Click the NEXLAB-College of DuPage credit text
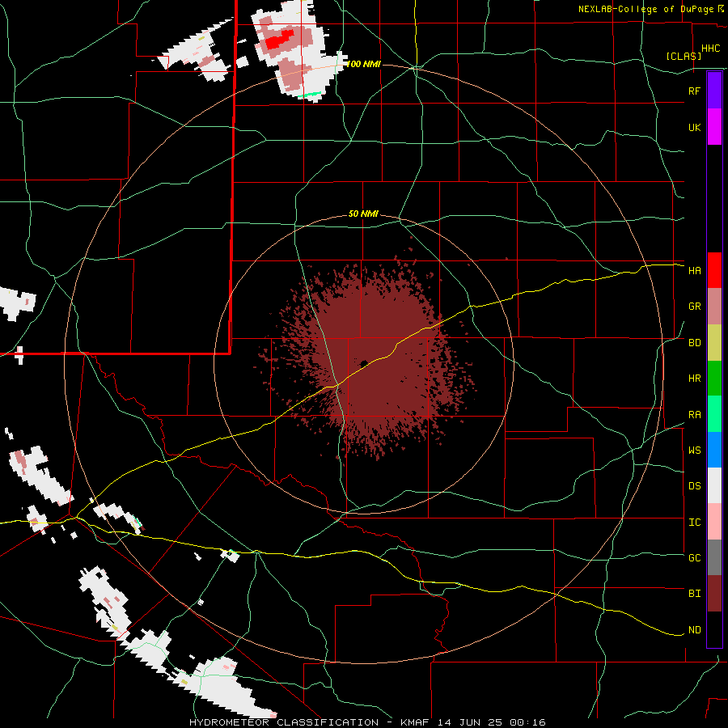Viewport: 728px width, 728px height. (x=648, y=9)
